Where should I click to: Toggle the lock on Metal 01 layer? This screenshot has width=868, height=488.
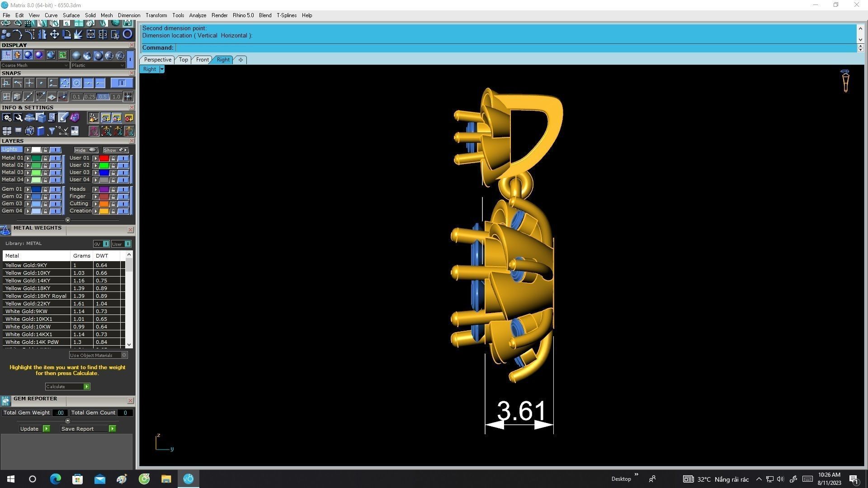click(45, 158)
